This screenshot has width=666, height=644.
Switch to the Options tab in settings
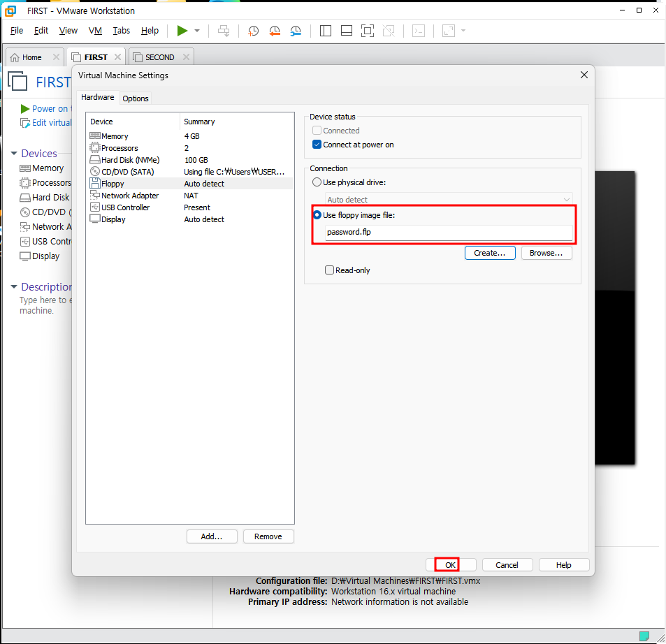136,98
